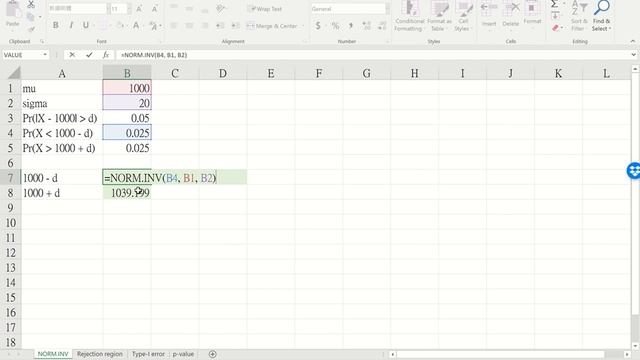Open the Fill down-arrow menu
This screenshot has height=360, width=640.
pyautogui.click(x=556, y=16)
